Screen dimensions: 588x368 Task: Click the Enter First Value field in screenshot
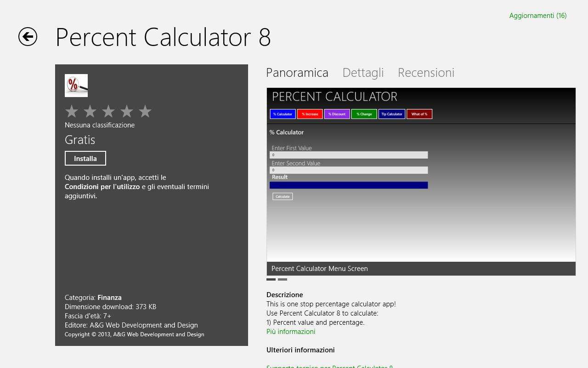pos(349,155)
